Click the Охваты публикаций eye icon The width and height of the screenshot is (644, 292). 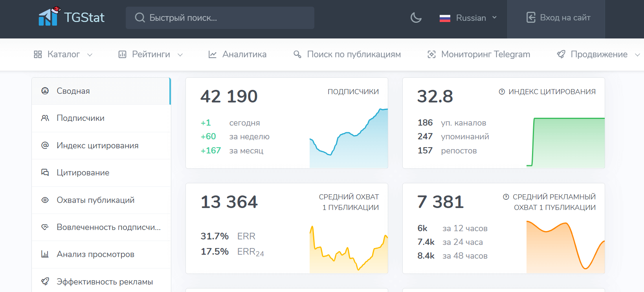tap(45, 200)
